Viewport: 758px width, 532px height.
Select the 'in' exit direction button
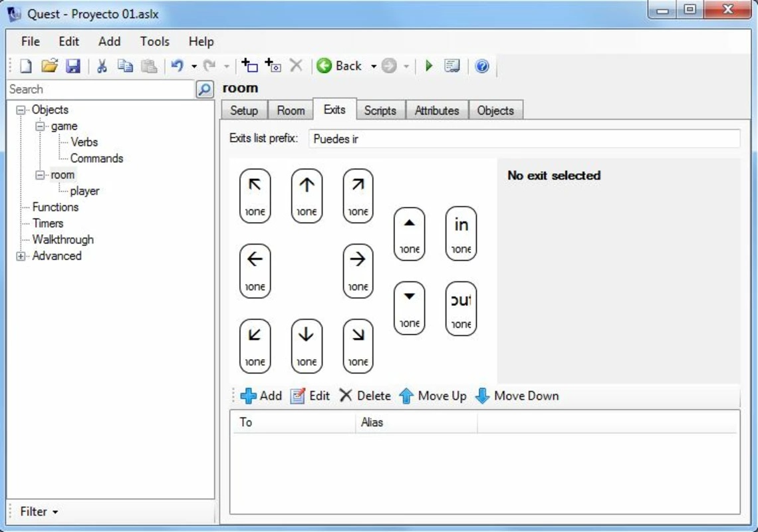[461, 233]
